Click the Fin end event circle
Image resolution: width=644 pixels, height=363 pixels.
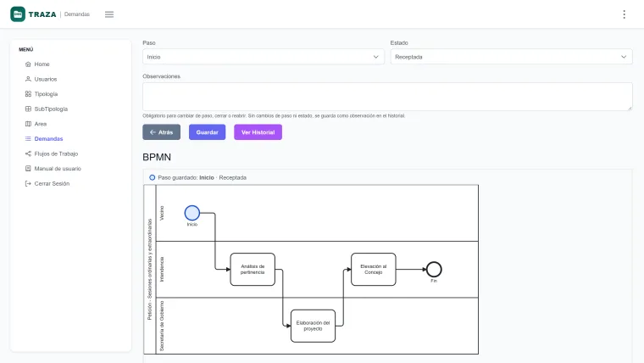(434, 270)
